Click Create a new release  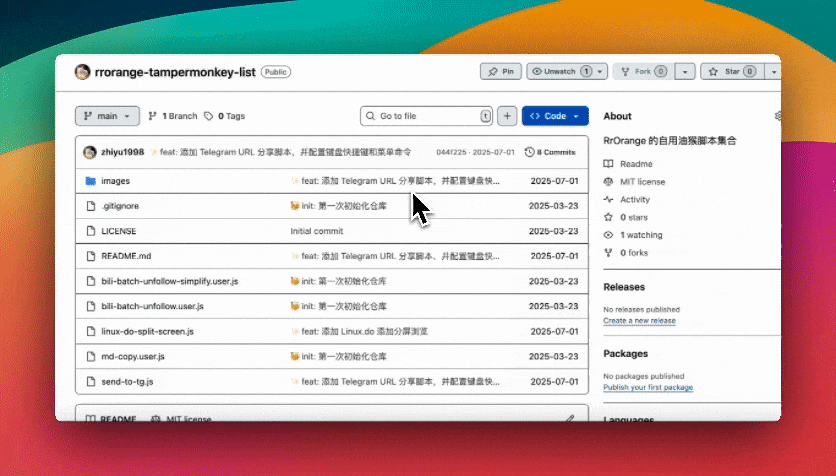[640, 320]
